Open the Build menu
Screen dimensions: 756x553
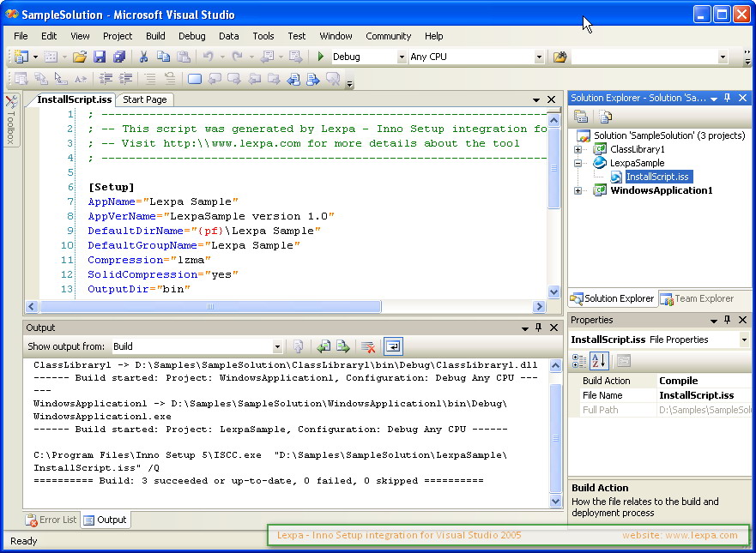click(x=155, y=36)
